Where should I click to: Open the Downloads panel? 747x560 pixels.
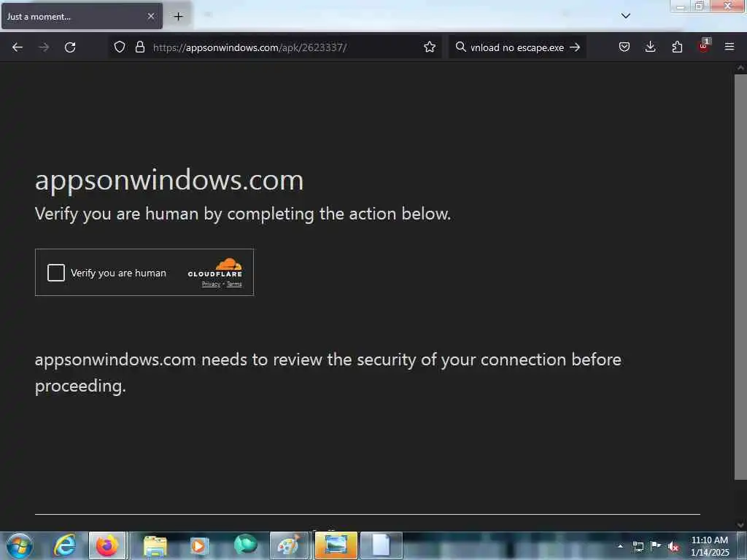coord(650,47)
